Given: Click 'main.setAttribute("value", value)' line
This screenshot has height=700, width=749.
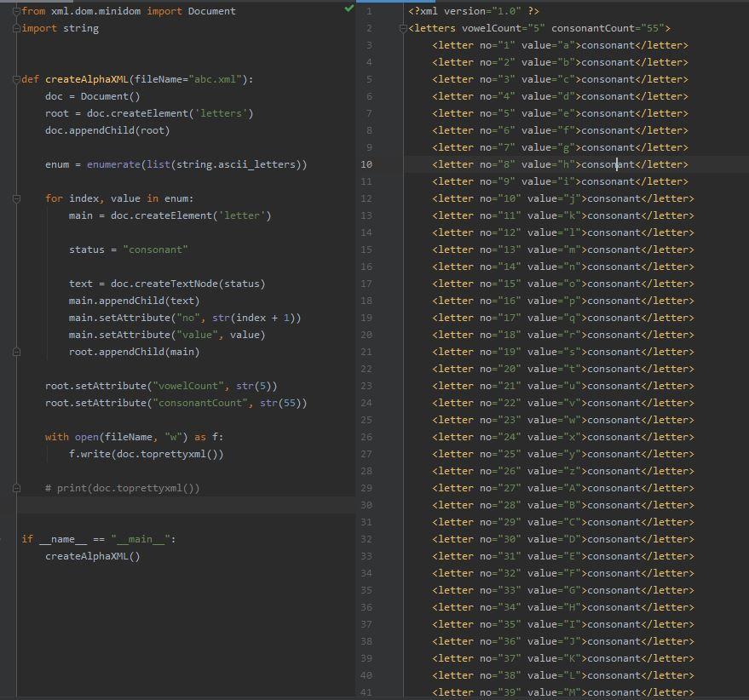Looking at the screenshot, I should [x=167, y=335].
